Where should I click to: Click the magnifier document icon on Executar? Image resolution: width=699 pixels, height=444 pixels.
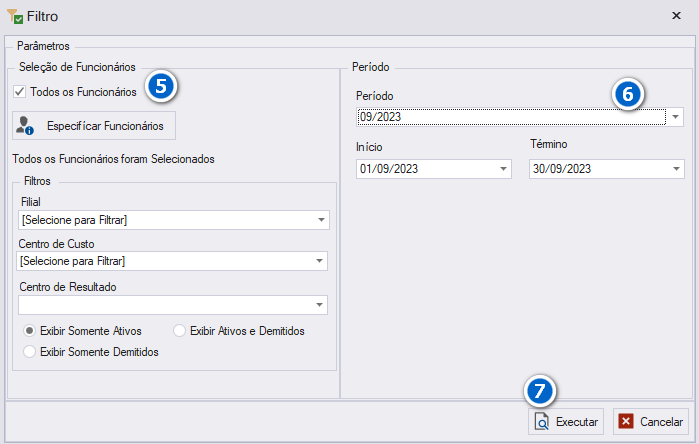542,421
